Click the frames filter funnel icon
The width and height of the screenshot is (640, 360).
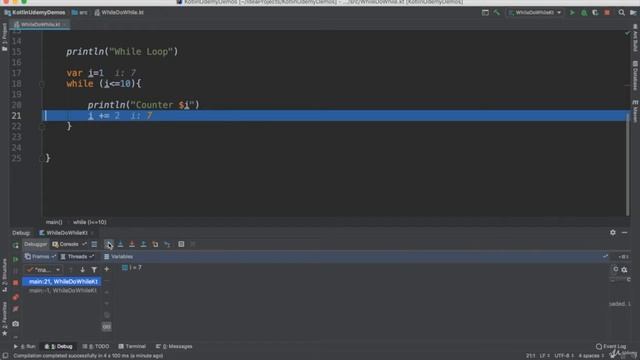pos(94,270)
